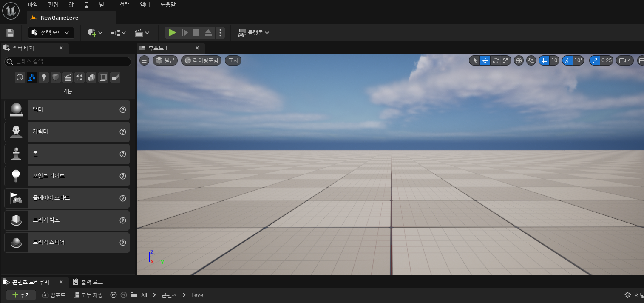Activate the select mode cursor tool

pyautogui.click(x=475, y=60)
